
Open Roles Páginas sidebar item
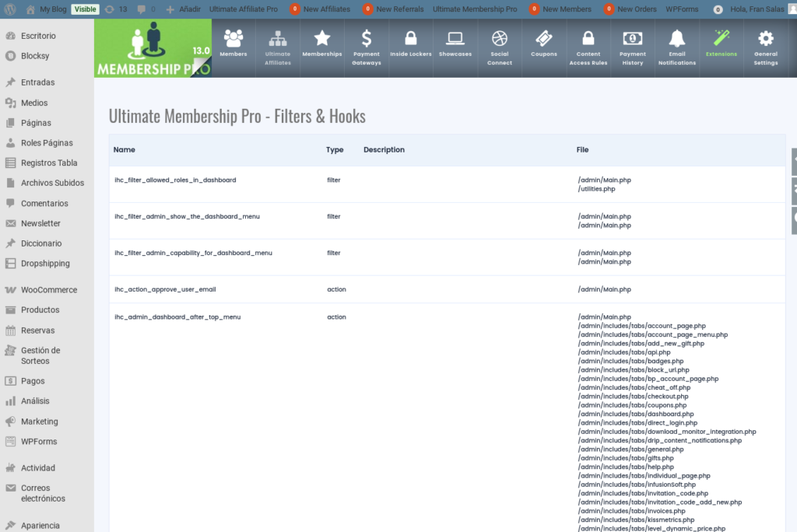(x=47, y=143)
